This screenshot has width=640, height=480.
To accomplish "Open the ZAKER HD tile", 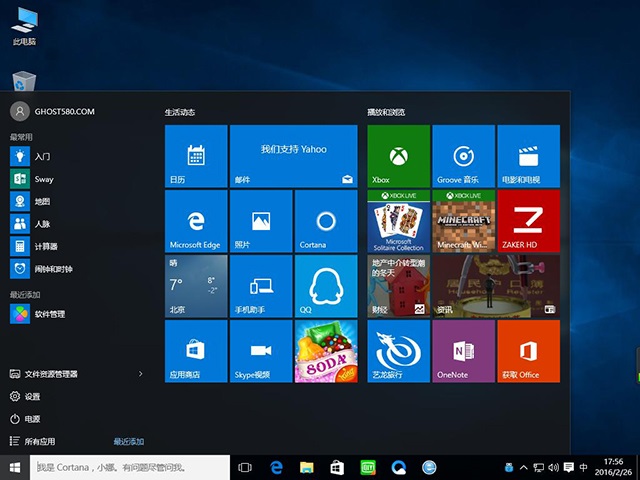I will coord(528,220).
